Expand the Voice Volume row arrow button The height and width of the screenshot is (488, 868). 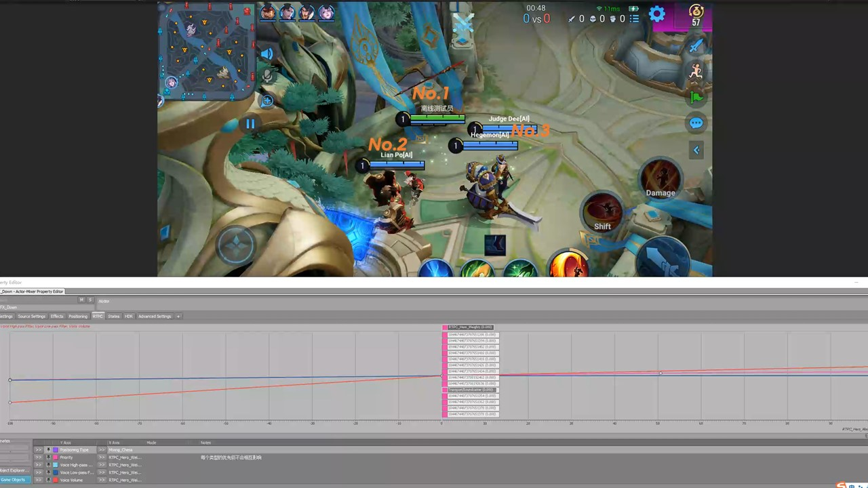point(39,480)
